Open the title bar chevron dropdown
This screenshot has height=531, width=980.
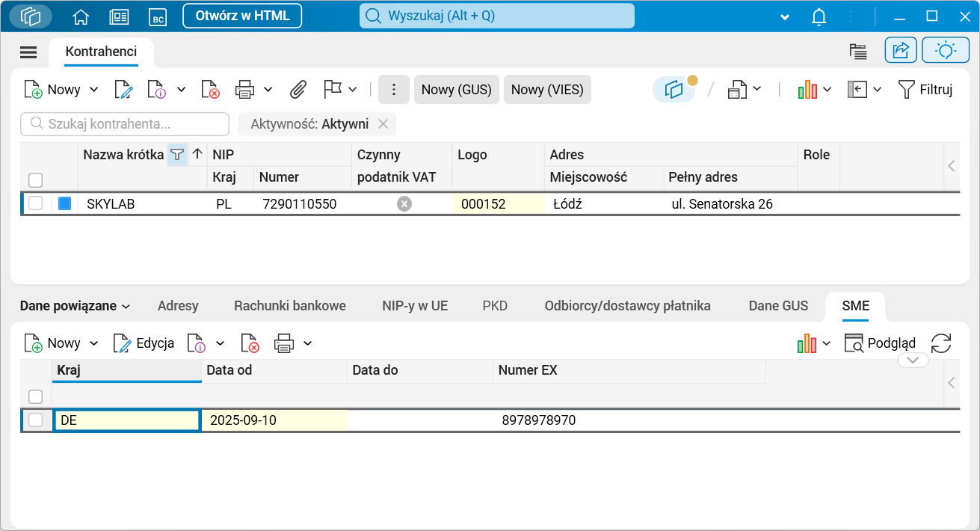click(785, 16)
